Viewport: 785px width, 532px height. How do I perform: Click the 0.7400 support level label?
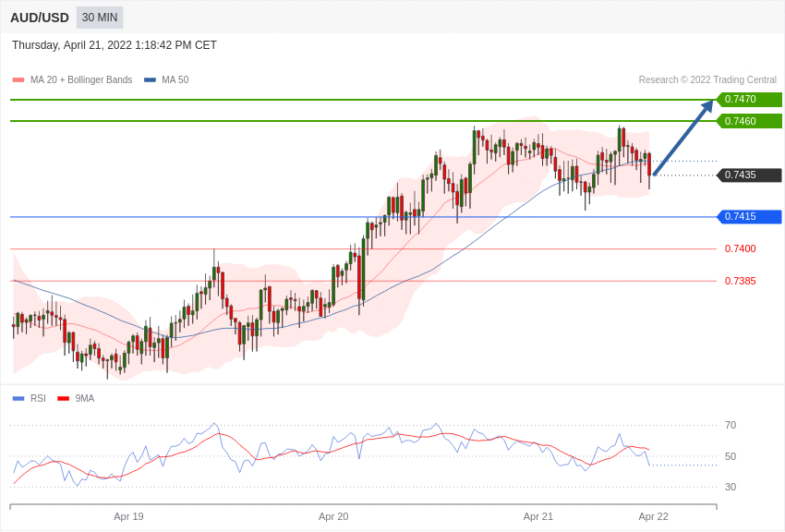pyautogui.click(x=741, y=248)
